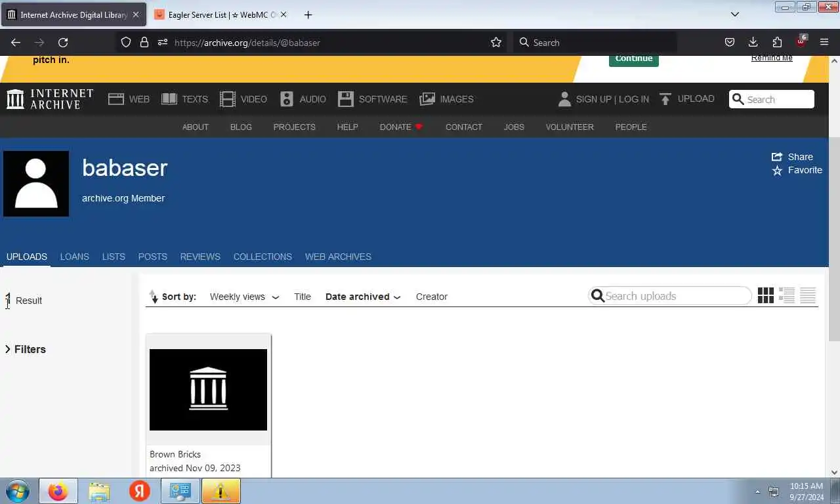Viewport: 840px width, 504px height.
Task: Switch to the Web Archives tab
Action: pos(338,257)
